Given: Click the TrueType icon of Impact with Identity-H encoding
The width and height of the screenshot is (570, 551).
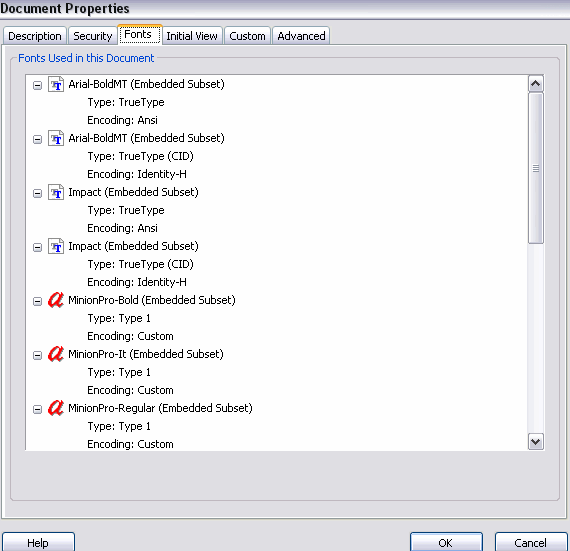Looking at the screenshot, I should (x=56, y=246).
